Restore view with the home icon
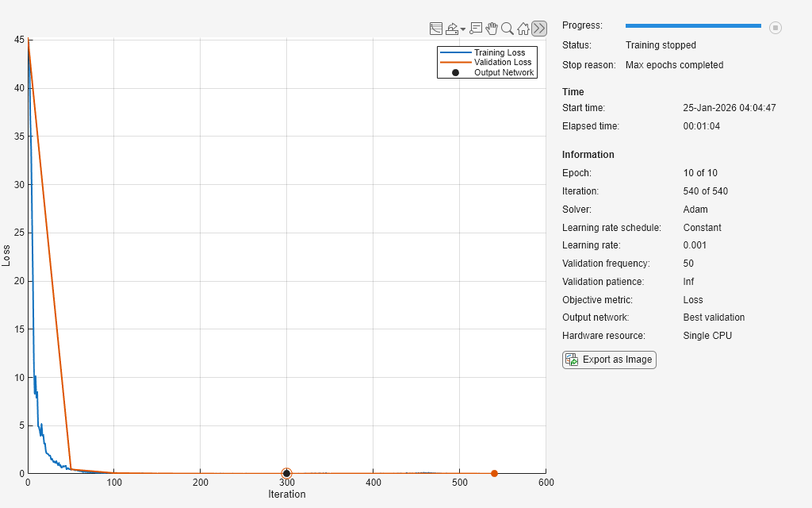Screen dimensions: 812x508 pyautogui.click(x=523, y=29)
